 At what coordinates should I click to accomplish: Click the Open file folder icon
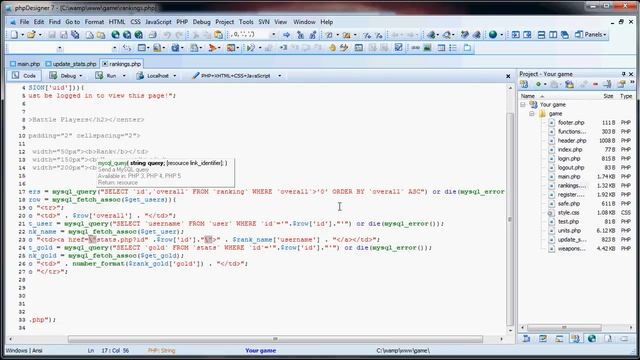click(x=31, y=35)
